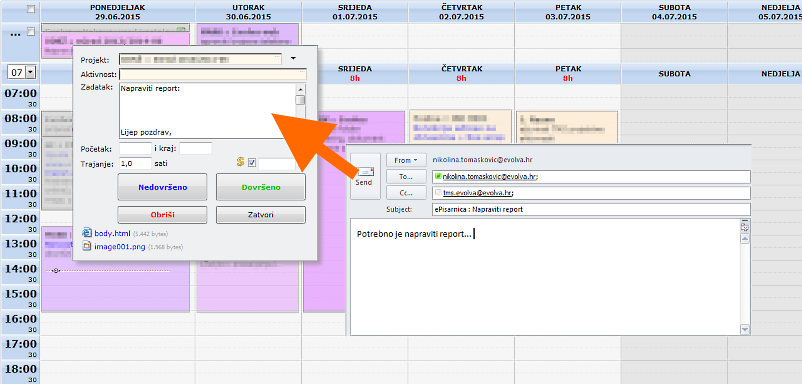Click the email Cc address field
Screen dimensions: 802x384
tap(591, 193)
